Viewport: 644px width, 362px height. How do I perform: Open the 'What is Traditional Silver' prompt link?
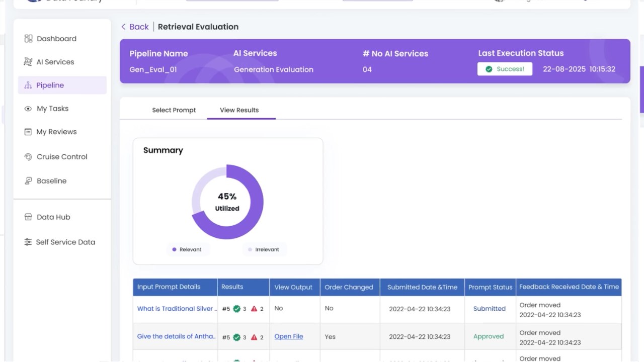pos(177,309)
